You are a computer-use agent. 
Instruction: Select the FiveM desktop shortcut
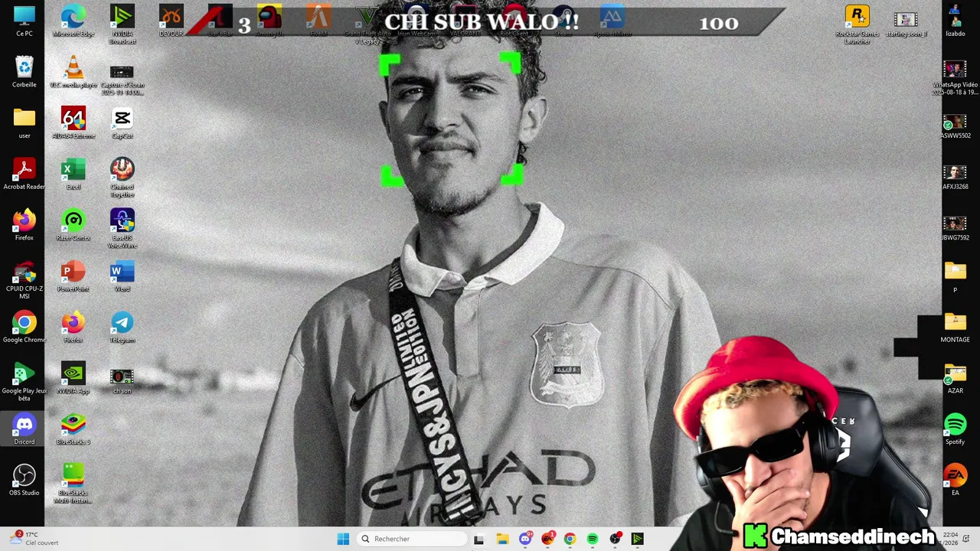coord(318,21)
